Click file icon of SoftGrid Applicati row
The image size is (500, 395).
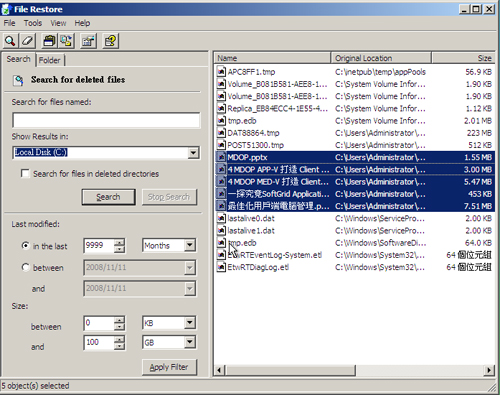tap(221, 194)
